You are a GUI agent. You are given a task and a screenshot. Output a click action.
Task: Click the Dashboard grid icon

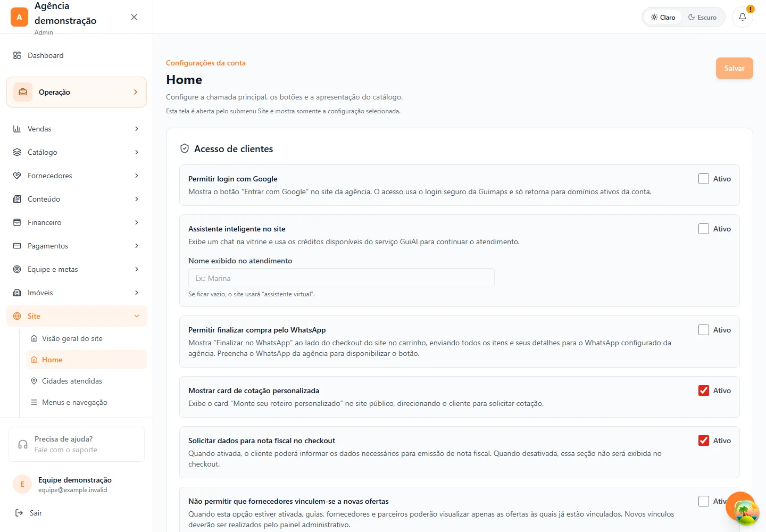[17, 55]
